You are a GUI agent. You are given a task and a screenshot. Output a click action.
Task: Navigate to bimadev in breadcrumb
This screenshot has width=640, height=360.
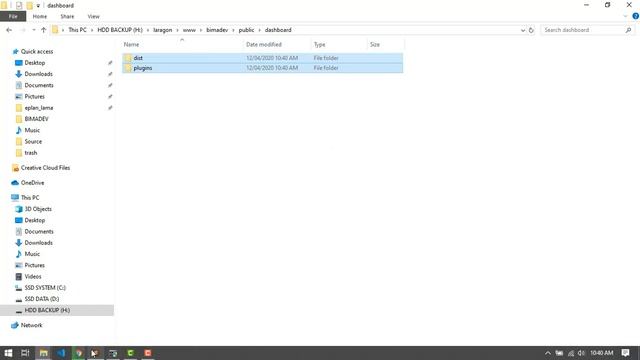pyautogui.click(x=217, y=30)
